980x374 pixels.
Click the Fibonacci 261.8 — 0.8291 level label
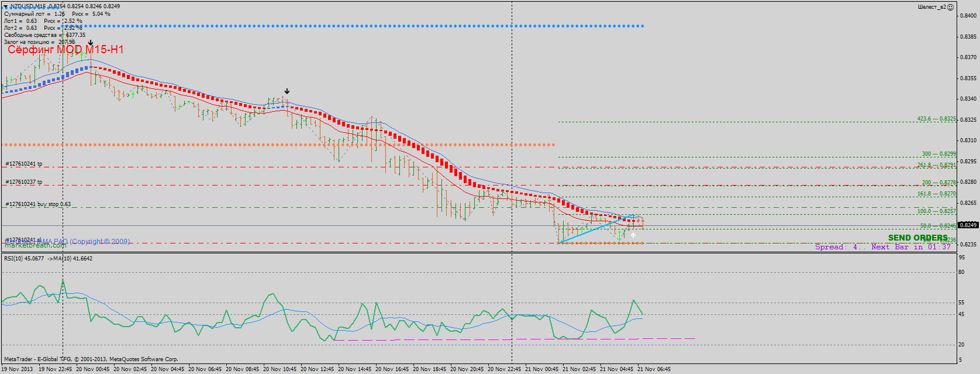tap(937, 165)
